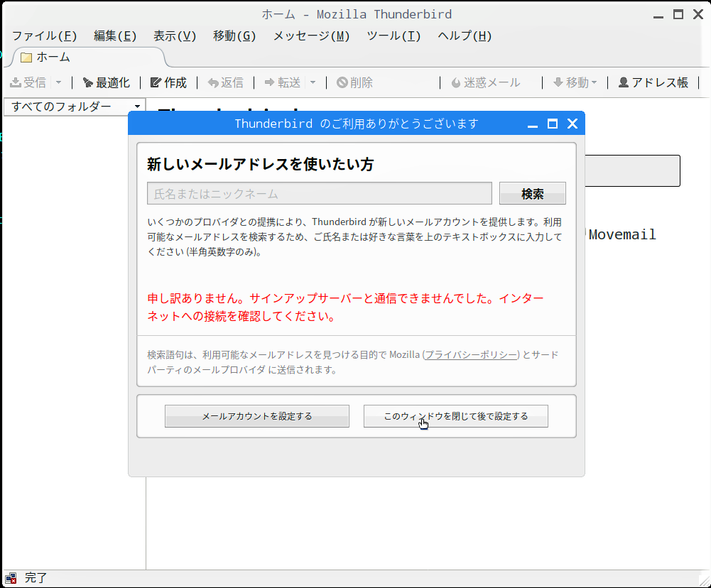Open the 編集(E) menu
Viewport: 711px width, 588px height.
pyautogui.click(x=115, y=36)
